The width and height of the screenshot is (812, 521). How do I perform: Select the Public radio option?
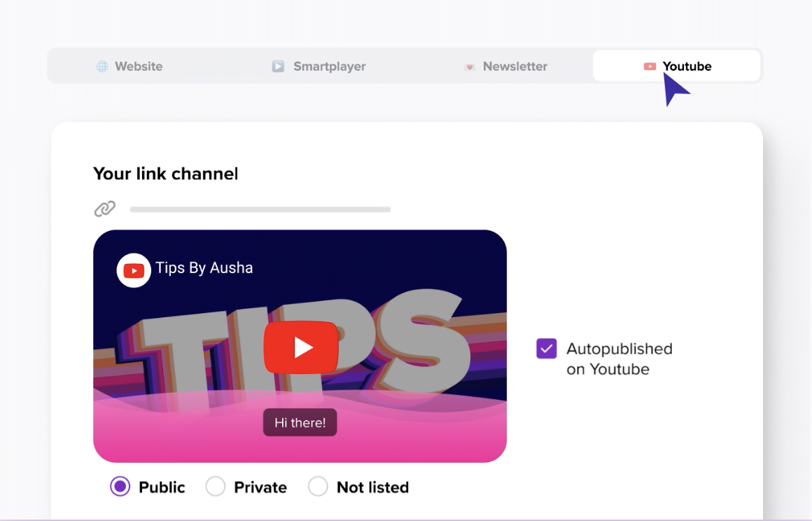pos(120,487)
